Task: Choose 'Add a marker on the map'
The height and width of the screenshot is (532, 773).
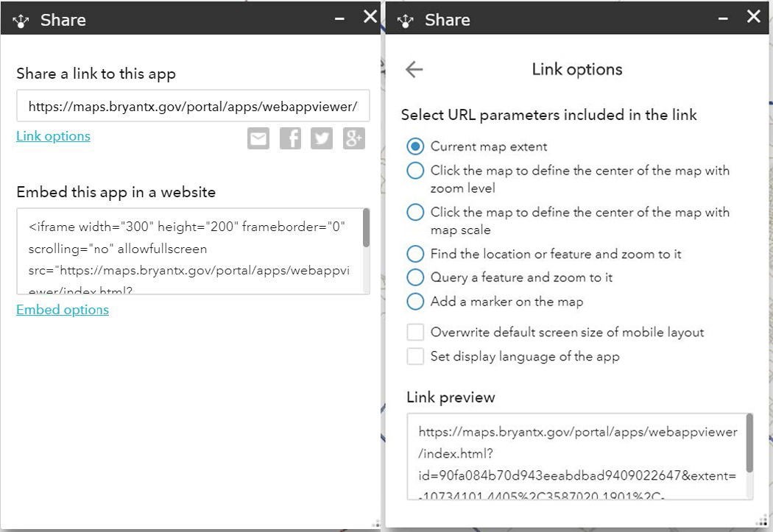Action: [x=414, y=302]
